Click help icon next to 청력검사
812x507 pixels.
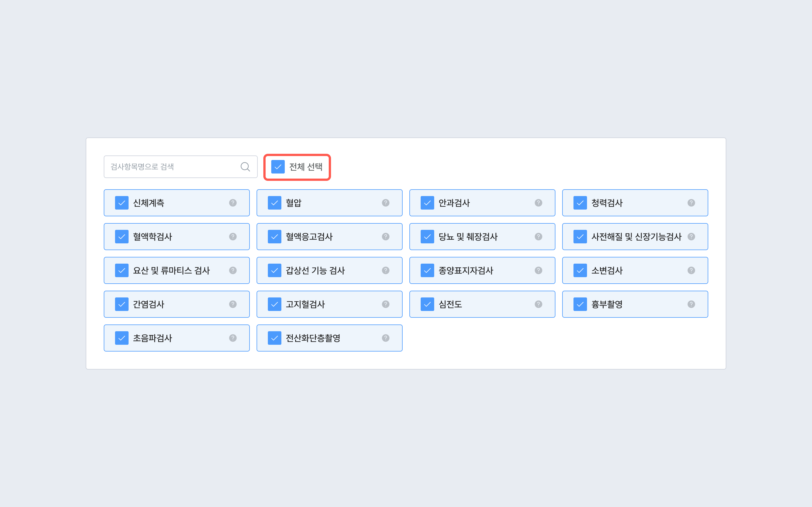pyautogui.click(x=691, y=203)
